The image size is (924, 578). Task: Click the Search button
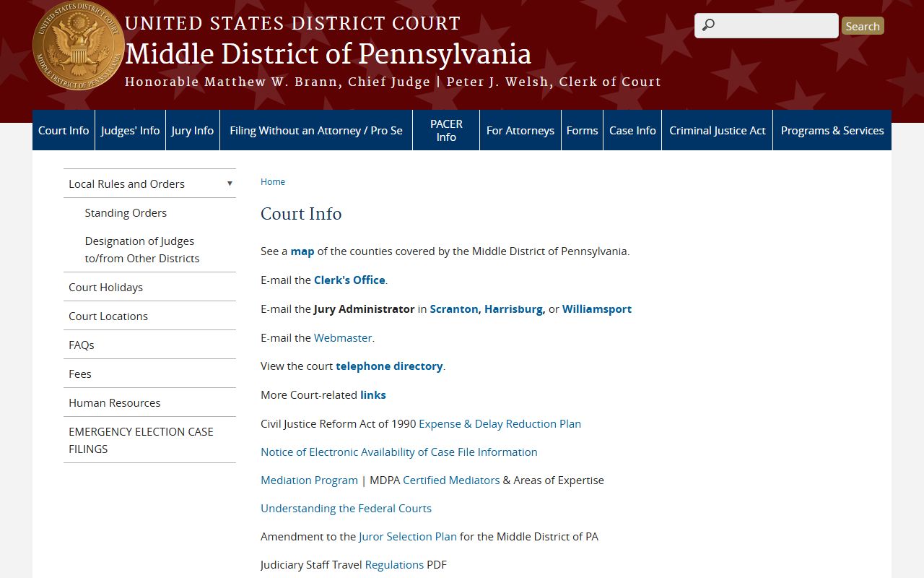(863, 26)
